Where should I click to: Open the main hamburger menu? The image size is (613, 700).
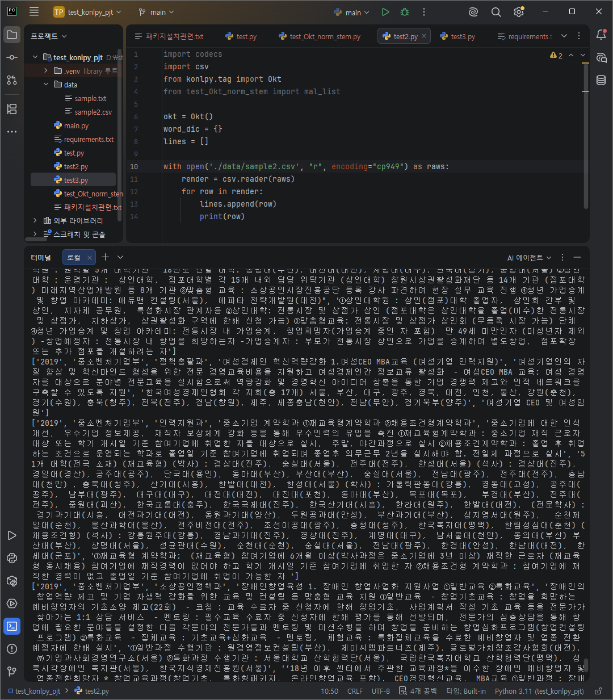tap(34, 12)
